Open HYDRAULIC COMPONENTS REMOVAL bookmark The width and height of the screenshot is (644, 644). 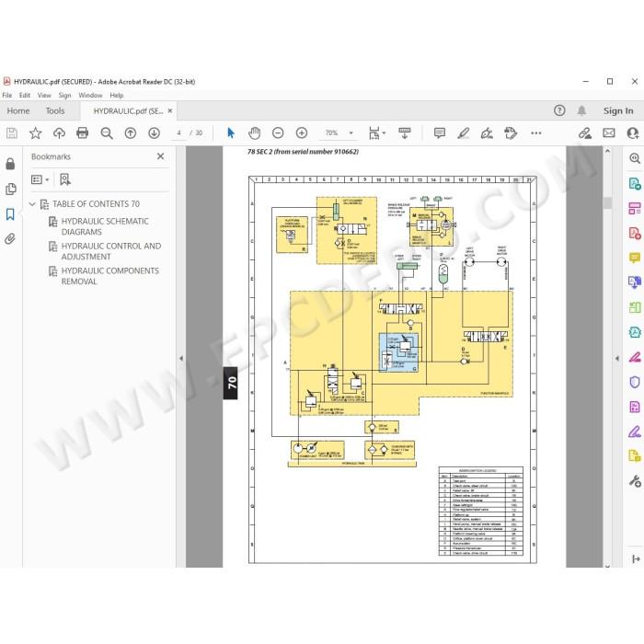[110, 276]
